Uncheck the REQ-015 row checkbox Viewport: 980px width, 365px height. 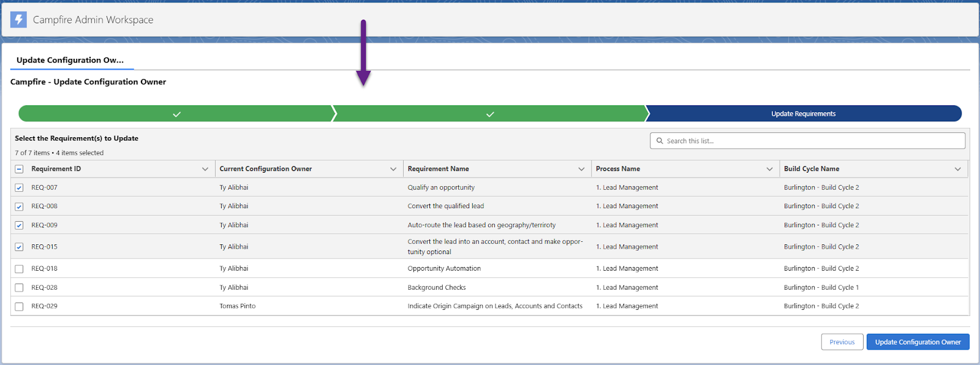[19, 247]
